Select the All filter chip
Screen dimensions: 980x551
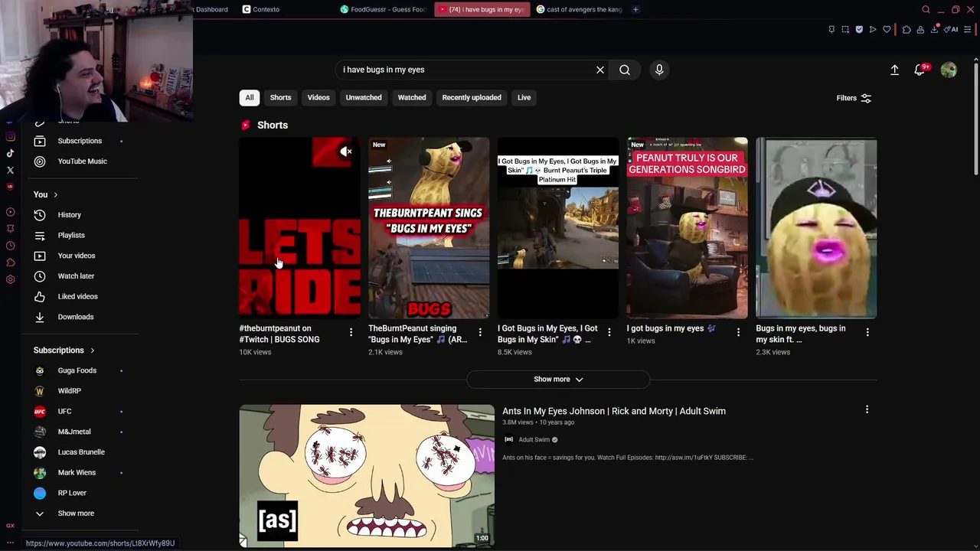click(249, 97)
